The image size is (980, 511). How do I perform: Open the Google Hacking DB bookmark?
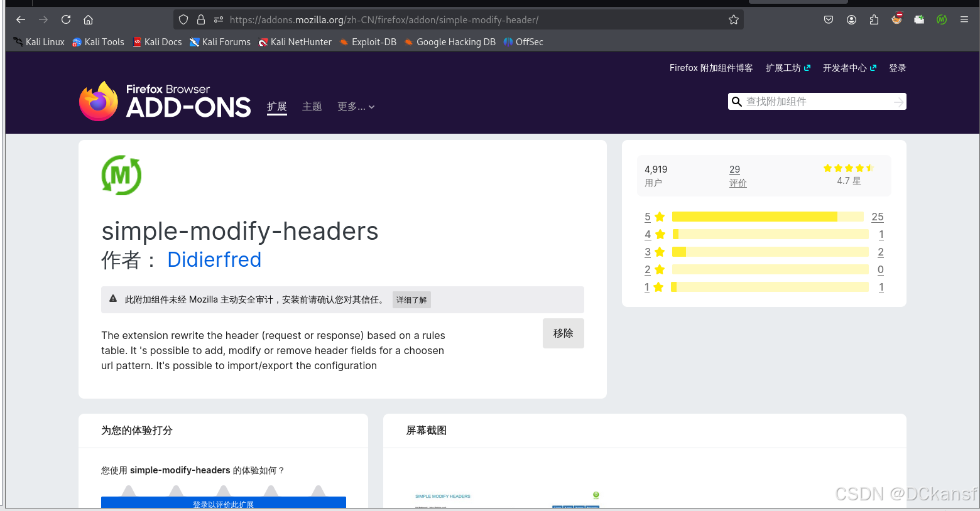click(450, 42)
